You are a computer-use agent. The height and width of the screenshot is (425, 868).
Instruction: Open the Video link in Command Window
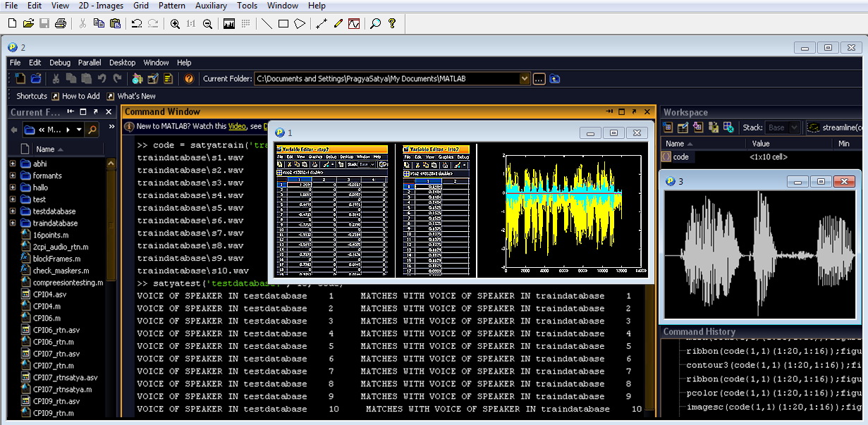(237, 126)
